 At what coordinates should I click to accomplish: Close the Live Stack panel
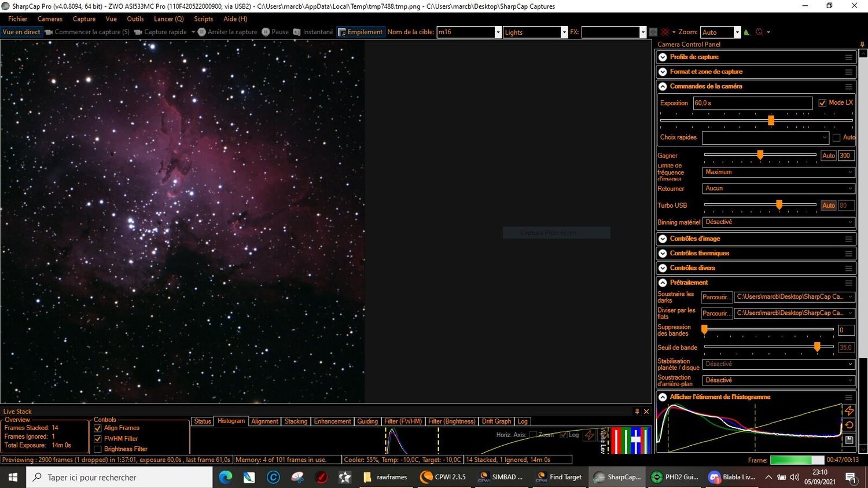pos(646,412)
